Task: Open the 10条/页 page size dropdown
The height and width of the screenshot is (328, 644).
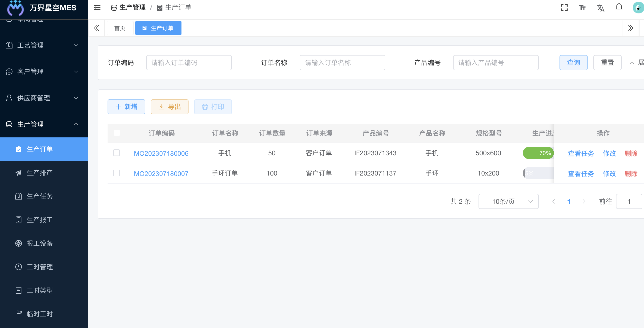Action: pos(508,201)
